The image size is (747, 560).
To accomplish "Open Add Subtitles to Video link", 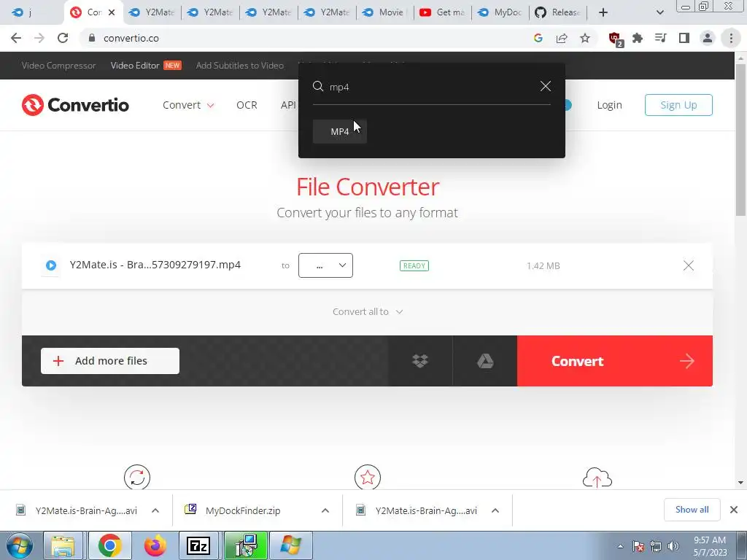I will click(239, 65).
